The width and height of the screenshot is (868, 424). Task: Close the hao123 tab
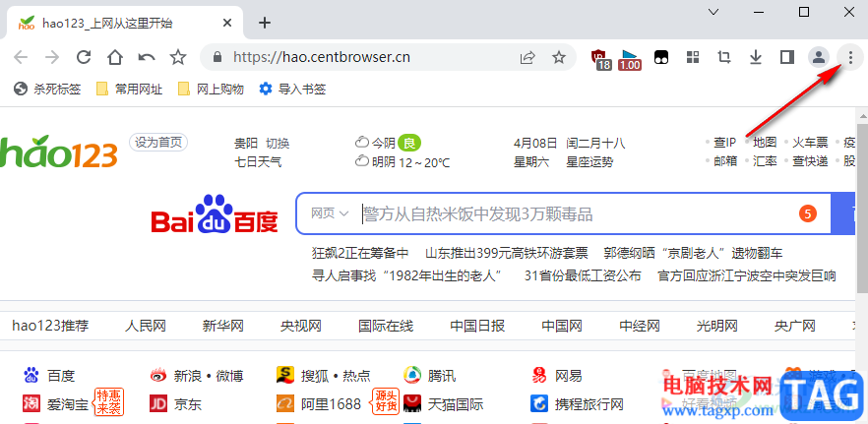click(x=227, y=23)
